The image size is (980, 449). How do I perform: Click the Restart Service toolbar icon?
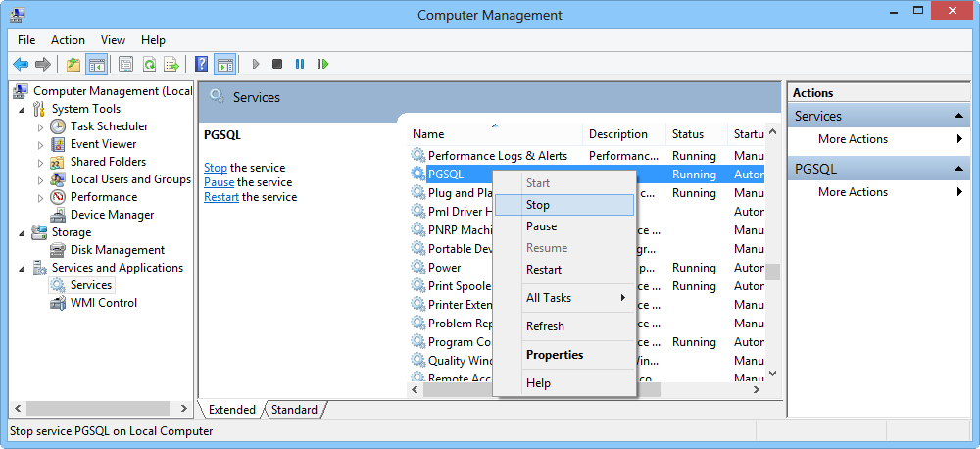coord(322,65)
